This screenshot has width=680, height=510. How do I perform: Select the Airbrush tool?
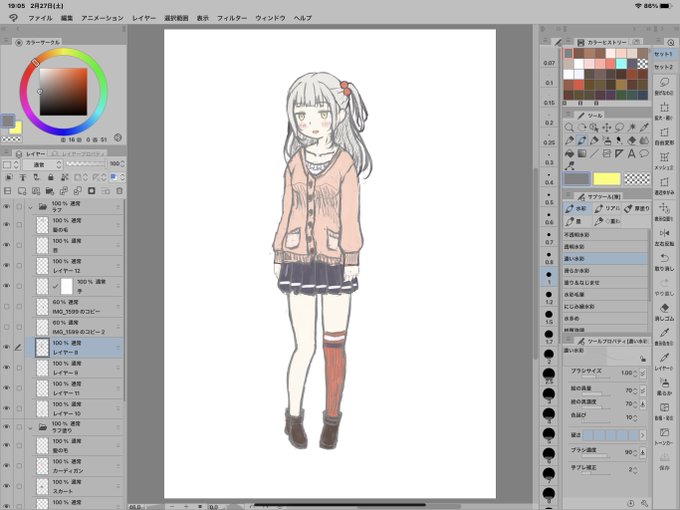tap(607, 141)
